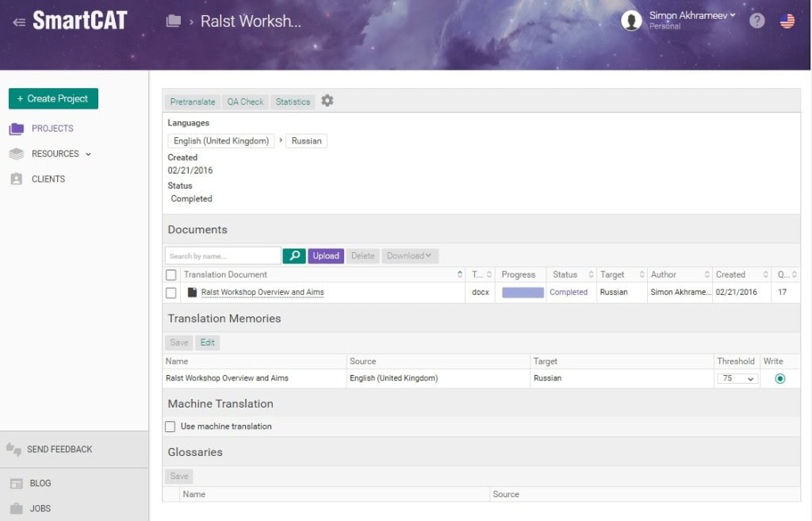The width and height of the screenshot is (812, 521).
Task: Open Ralst Workshop Overview and Aims document link
Action: 262,292
